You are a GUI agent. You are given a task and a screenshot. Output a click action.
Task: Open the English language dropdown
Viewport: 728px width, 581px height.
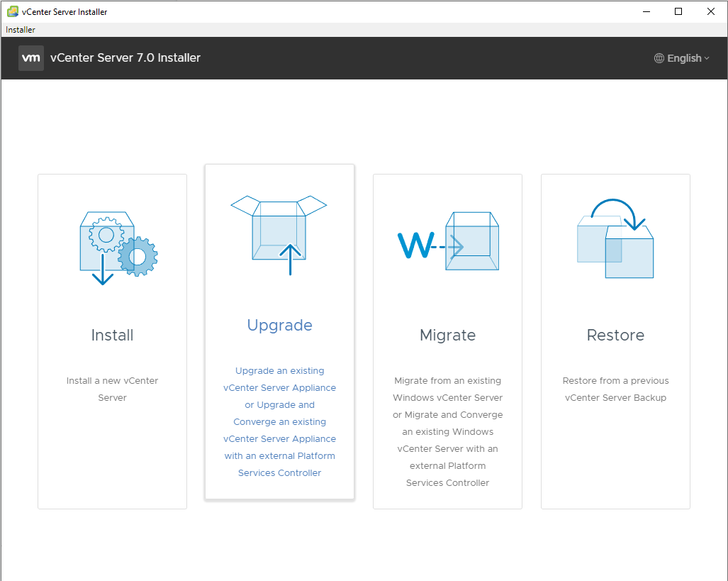point(682,58)
